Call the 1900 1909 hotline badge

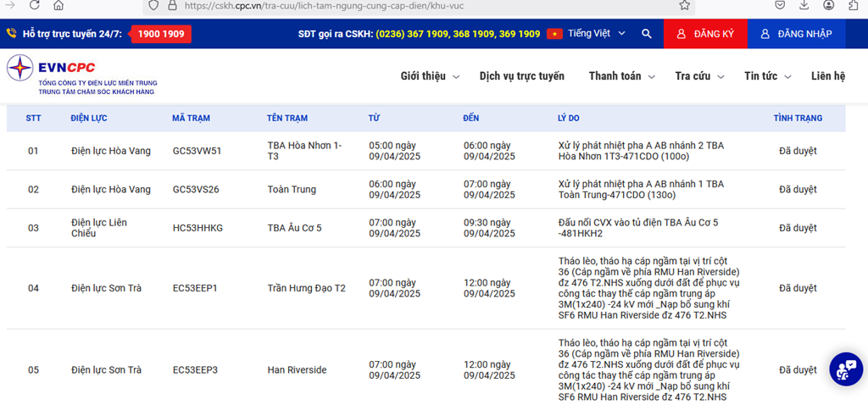[160, 34]
